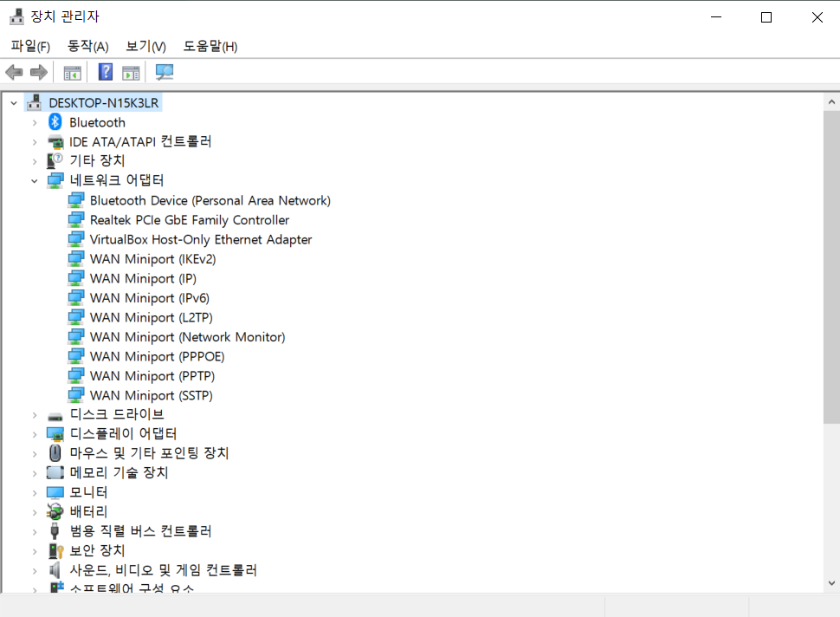The image size is (840, 617).
Task: Click the IDE ATA/ATAPI 컨트롤러 icon
Action: pos(55,142)
